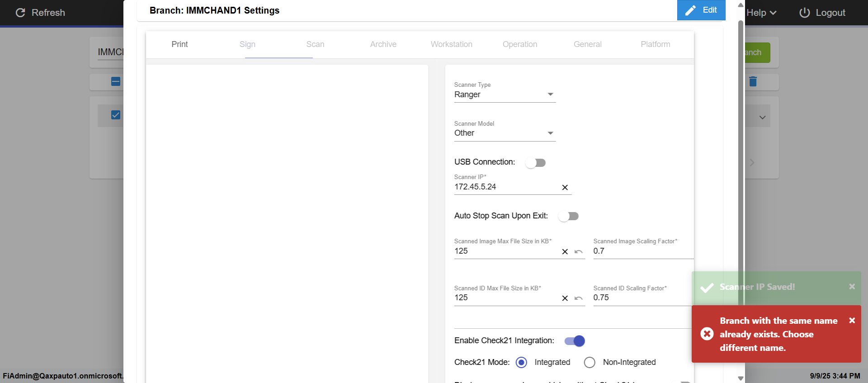Viewport: 868px width, 383px height.
Task: Undo Scanned ID Max File Size change
Action: (578, 298)
